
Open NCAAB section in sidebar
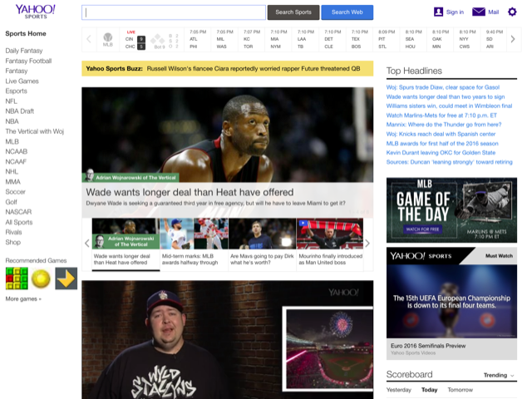pyautogui.click(x=17, y=151)
